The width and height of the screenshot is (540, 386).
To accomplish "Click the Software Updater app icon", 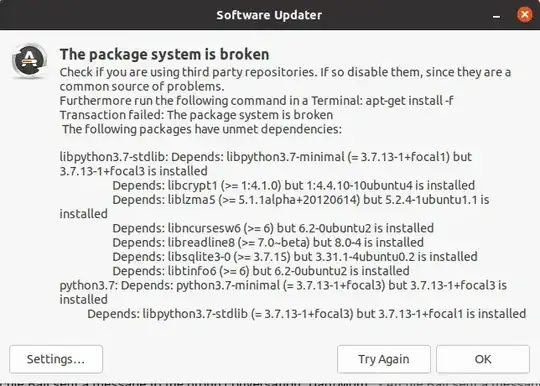I will click(x=30, y=61).
